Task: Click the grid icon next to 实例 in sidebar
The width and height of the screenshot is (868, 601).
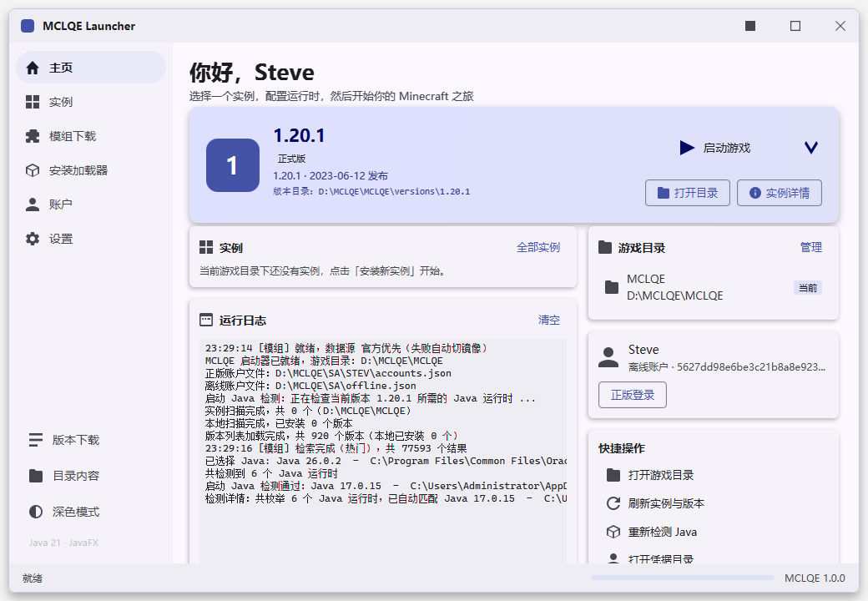Action: tap(33, 102)
